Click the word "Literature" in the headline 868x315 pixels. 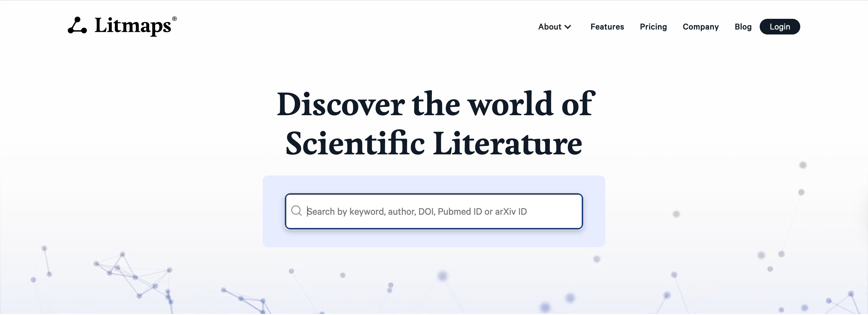508,144
